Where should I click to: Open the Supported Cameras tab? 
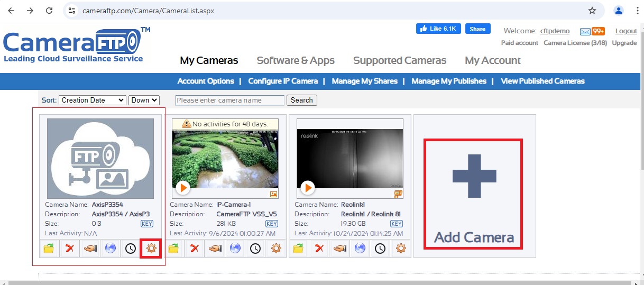(x=400, y=60)
